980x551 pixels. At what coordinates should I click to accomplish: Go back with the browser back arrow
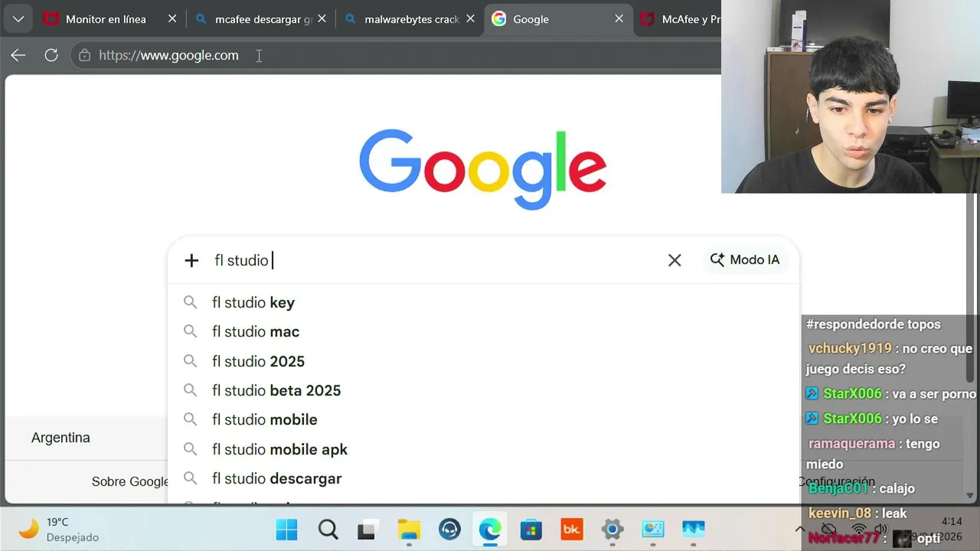coord(18,55)
